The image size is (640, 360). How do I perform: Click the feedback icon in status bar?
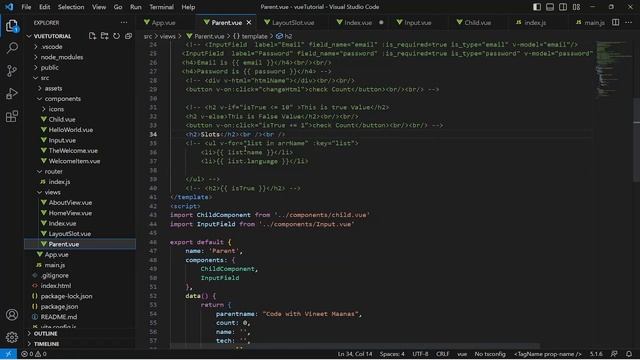[x=614, y=354]
